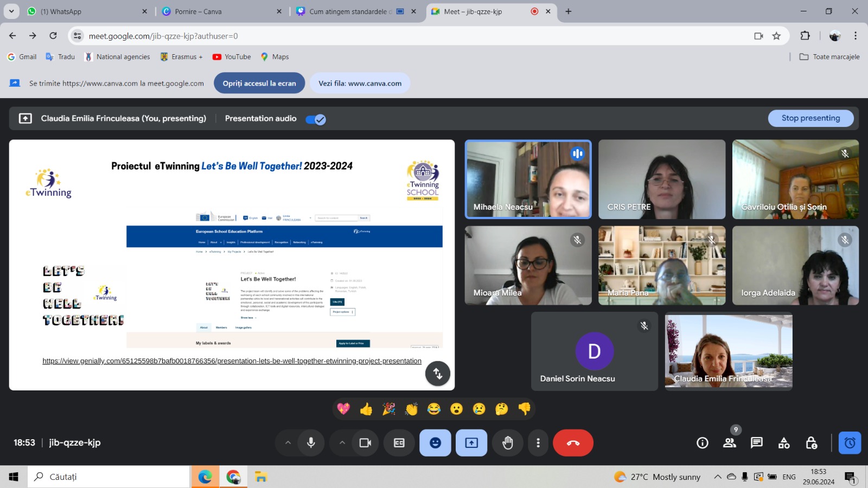The width and height of the screenshot is (868, 488).
Task: Send the sparkling heart reaction
Action: click(343, 409)
